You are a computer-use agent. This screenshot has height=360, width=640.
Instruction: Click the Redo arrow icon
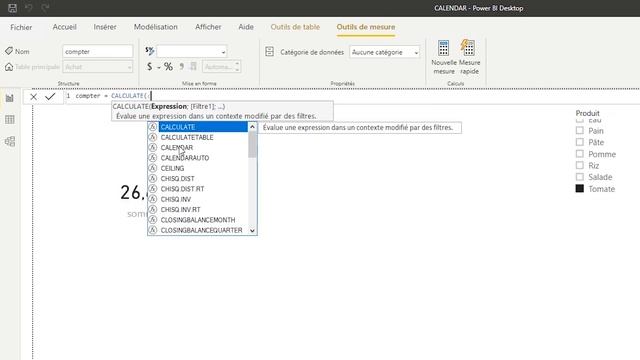(45, 8)
